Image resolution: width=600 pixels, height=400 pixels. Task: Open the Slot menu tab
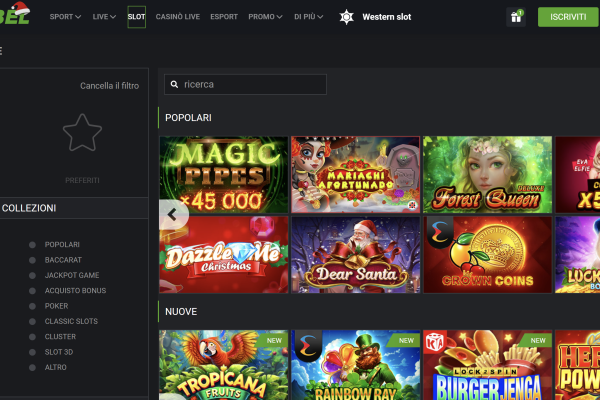pos(136,17)
